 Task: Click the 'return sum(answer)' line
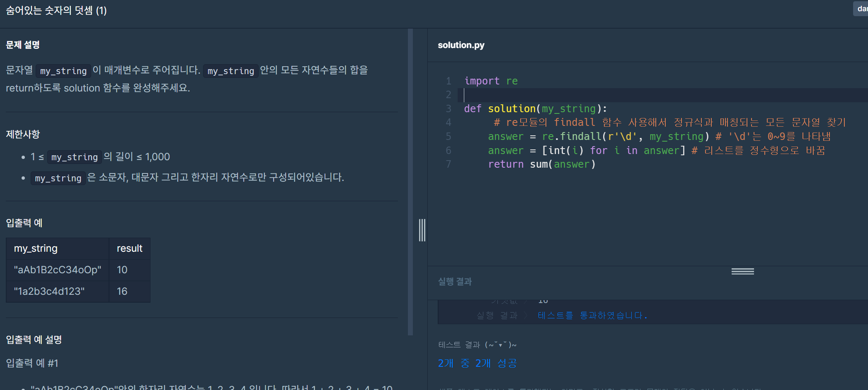coord(542,164)
